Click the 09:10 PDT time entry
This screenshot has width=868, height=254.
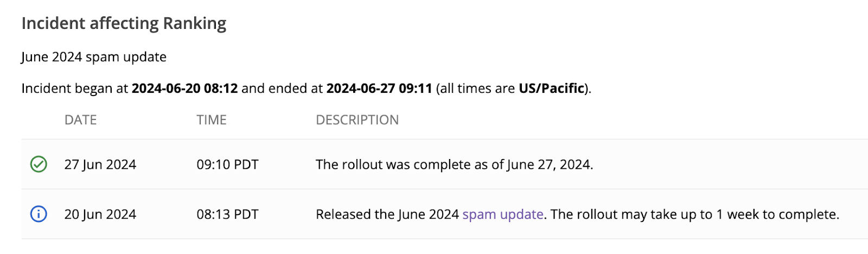[x=227, y=164]
